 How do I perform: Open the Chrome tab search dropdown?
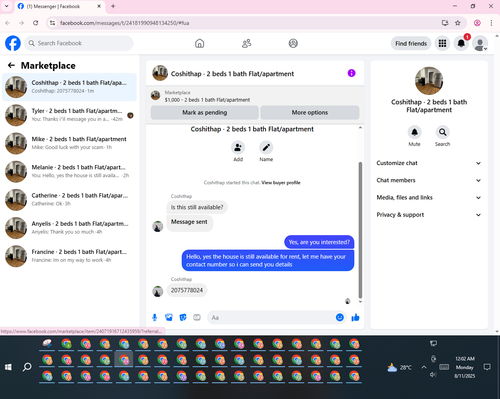tap(6, 6)
